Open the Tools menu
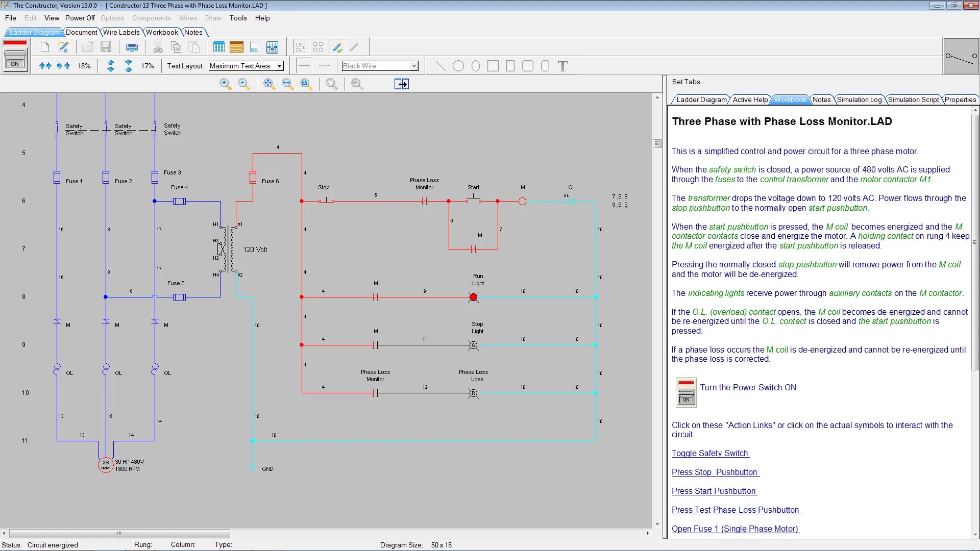This screenshot has width=980, height=551. [x=238, y=18]
